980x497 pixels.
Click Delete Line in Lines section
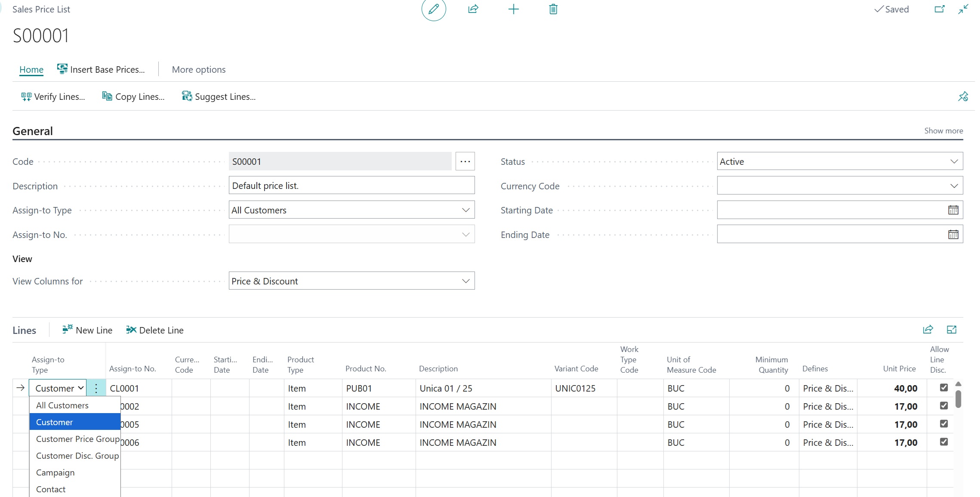[155, 330]
